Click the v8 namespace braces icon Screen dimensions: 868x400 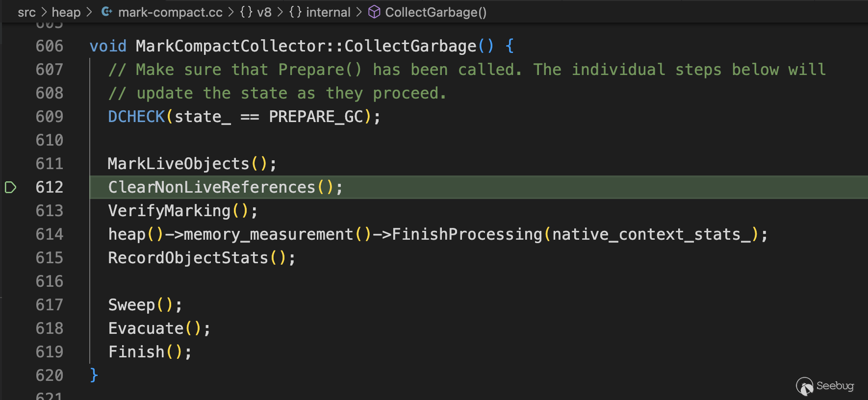click(x=246, y=12)
